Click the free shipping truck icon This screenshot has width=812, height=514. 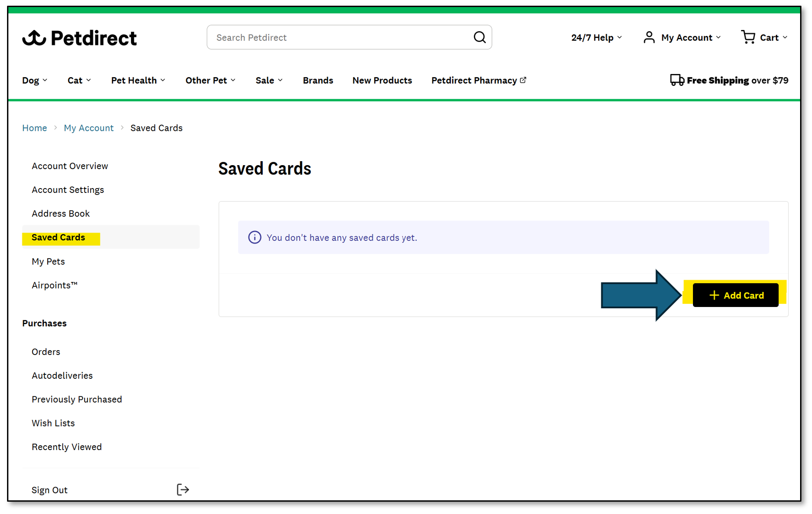(677, 80)
